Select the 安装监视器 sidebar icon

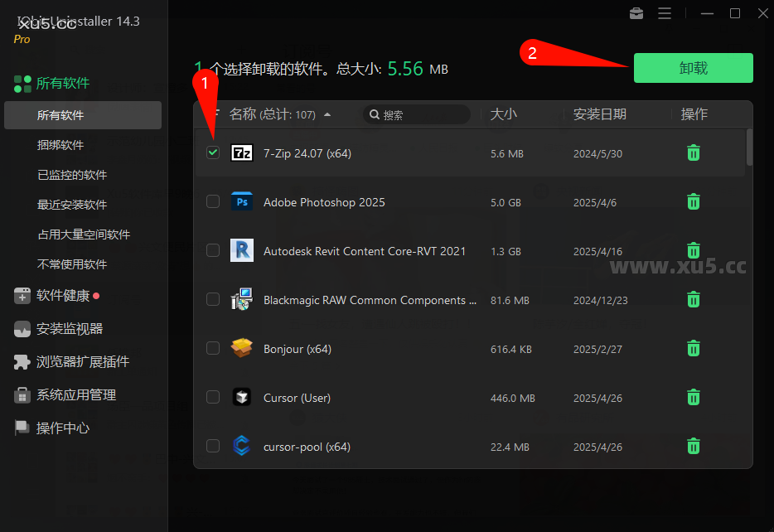22,329
